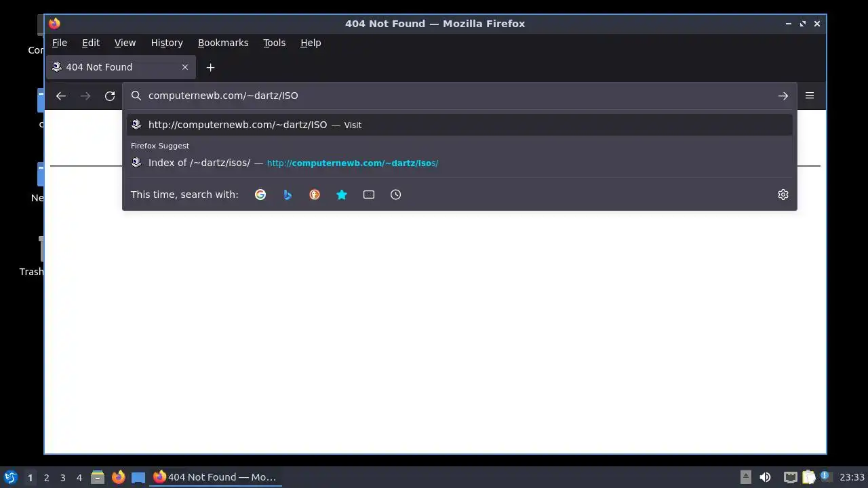Click the magnifier icon in the address bar
868x488 pixels.
click(136, 96)
